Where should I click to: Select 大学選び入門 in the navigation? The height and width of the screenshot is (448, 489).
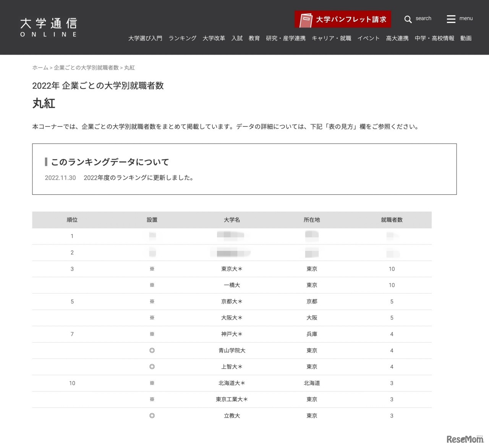coord(145,38)
